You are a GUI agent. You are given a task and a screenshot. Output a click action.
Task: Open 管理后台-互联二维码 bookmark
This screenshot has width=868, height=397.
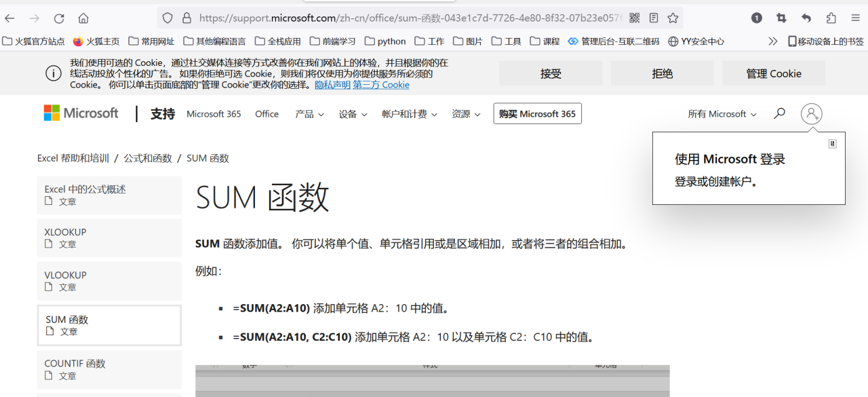(614, 41)
